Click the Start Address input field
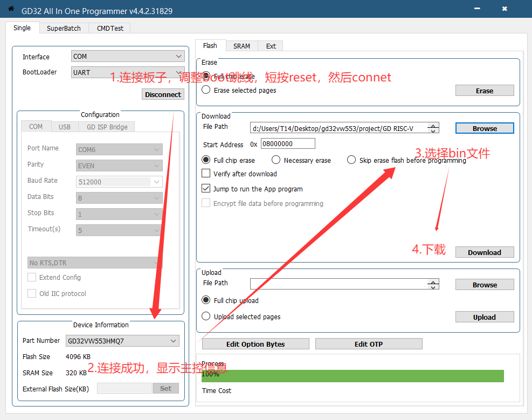Image resolution: width=532 pixels, height=420 pixels. [288, 144]
